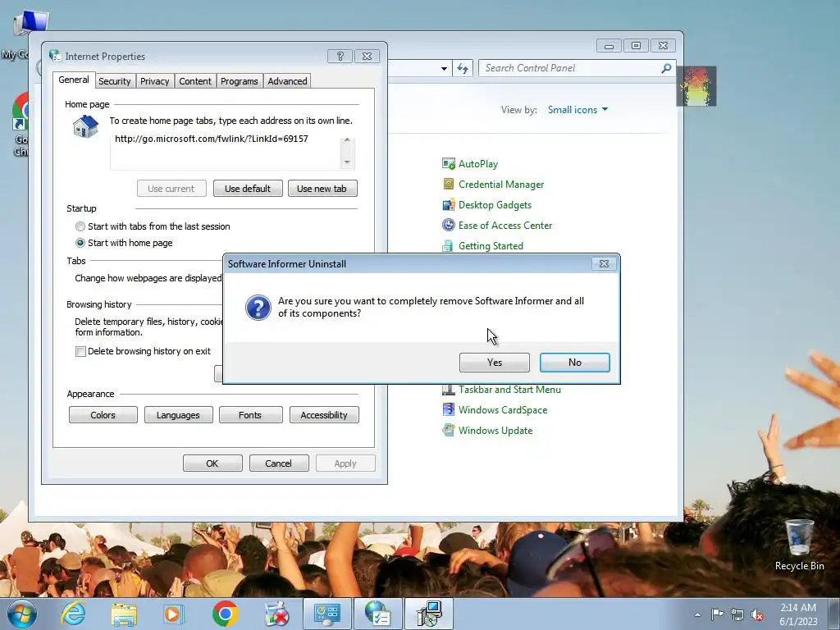840x630 pixels.
Task: Click the blue question mark icon in uninstall dialog
Action: (x=258, y=308)
